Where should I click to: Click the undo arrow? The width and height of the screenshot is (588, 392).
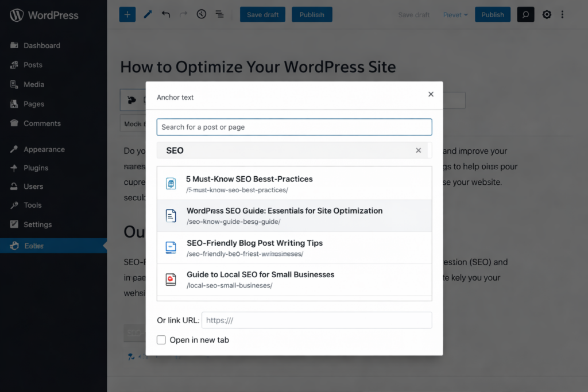click(x=166, y=14)
